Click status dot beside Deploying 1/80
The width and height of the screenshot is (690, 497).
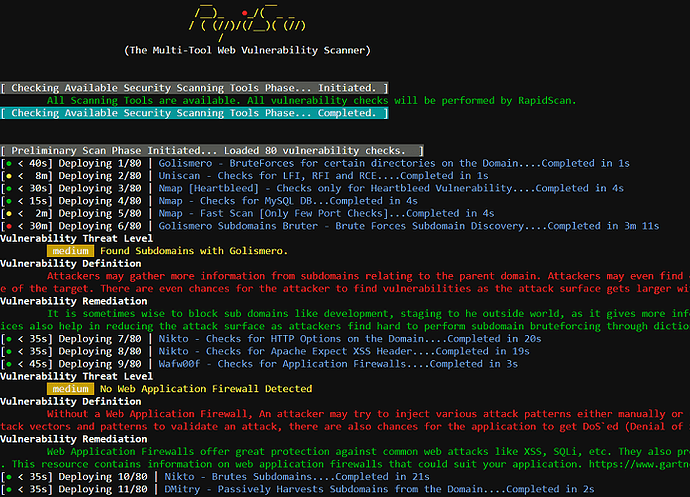click(x=10, y=163)
